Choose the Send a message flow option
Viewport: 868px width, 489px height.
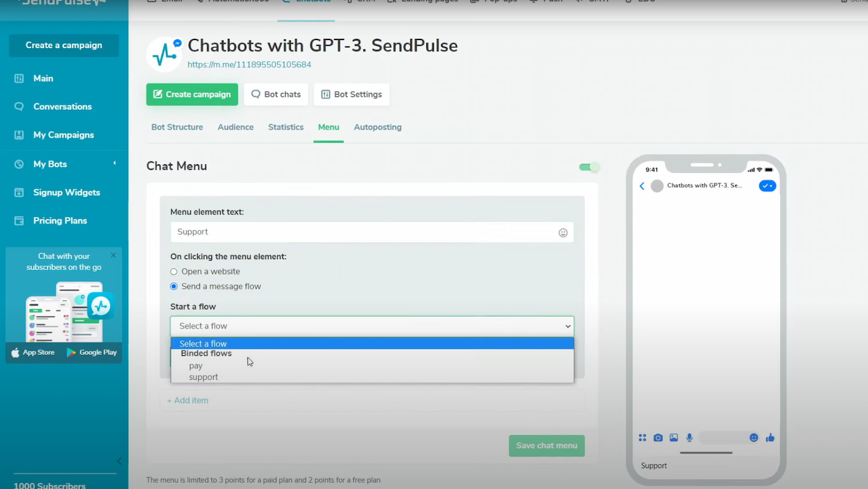(174, 286)
